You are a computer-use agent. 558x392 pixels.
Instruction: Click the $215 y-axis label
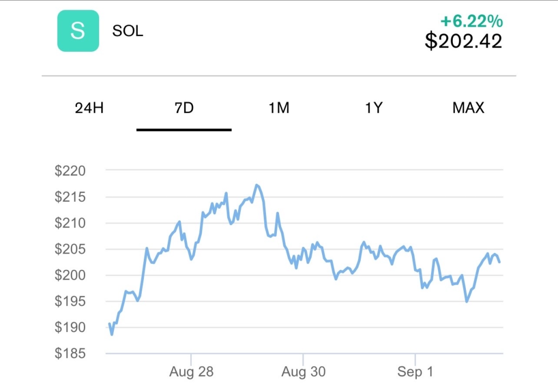pyautogui.click(x=70, y=197)
